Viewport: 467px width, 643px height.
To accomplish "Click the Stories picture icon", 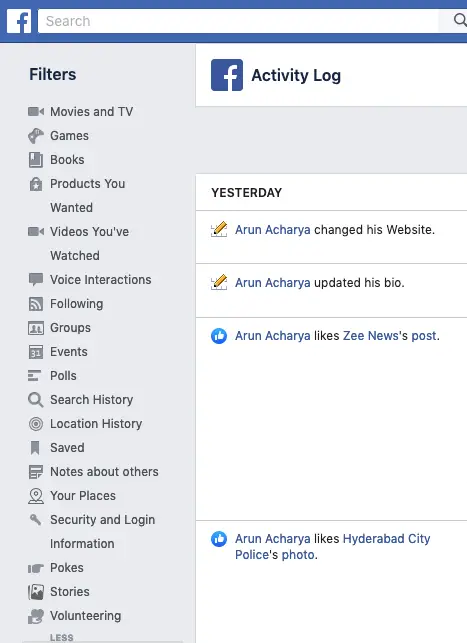I will [36, 592].
